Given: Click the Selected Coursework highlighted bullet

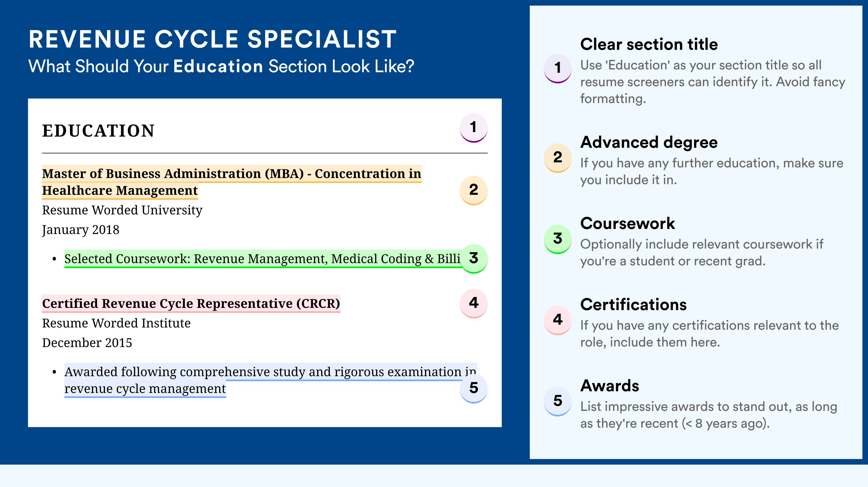Looking at the screenshot, I should [262, 259].
